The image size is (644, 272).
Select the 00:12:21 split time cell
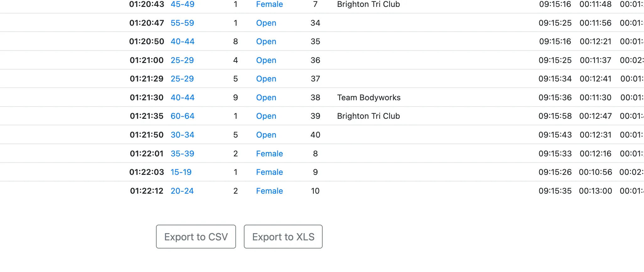coord(595,41)
